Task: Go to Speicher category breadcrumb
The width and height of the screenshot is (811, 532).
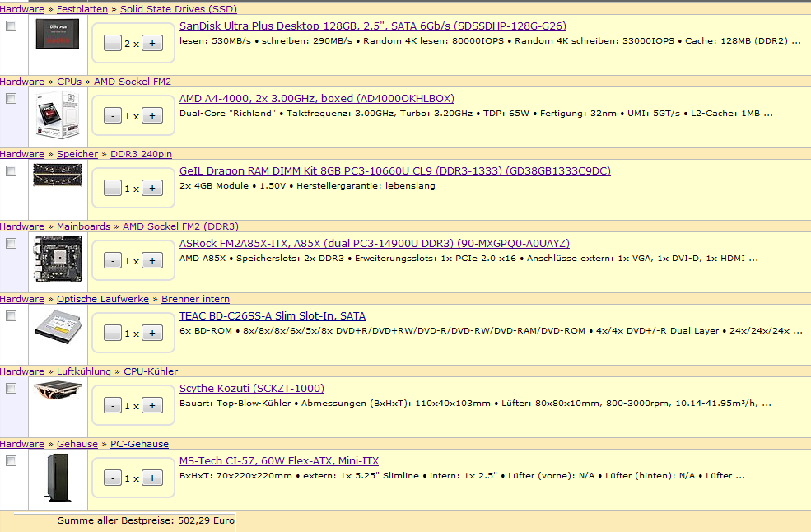Action: pos(77,154)
